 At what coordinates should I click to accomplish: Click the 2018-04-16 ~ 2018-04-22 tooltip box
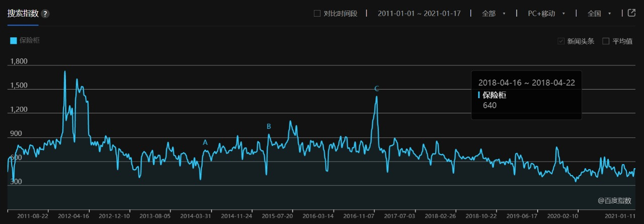point(526,95)
